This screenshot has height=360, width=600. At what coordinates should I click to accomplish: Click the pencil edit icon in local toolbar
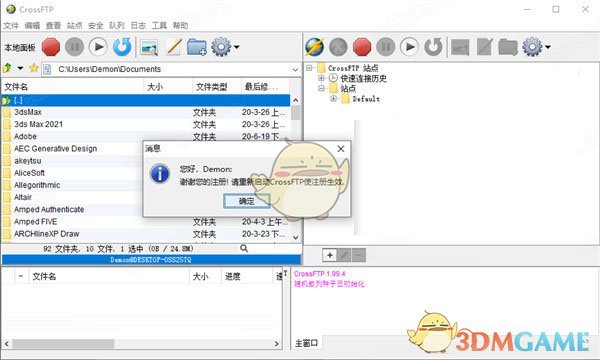[174, 47]
